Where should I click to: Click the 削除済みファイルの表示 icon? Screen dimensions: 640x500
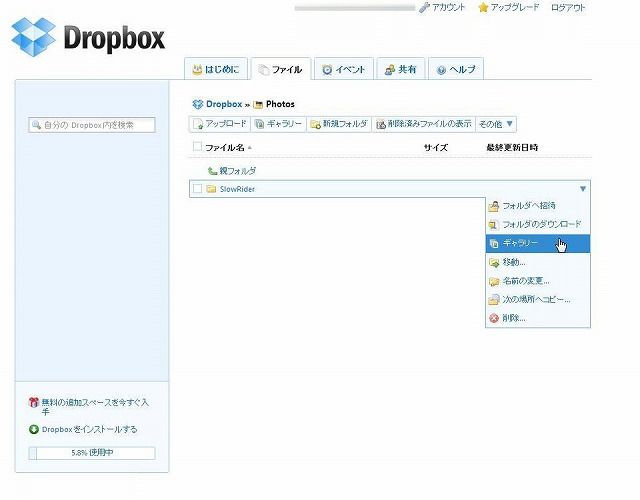pyautogui.click(x=381, y=124)
